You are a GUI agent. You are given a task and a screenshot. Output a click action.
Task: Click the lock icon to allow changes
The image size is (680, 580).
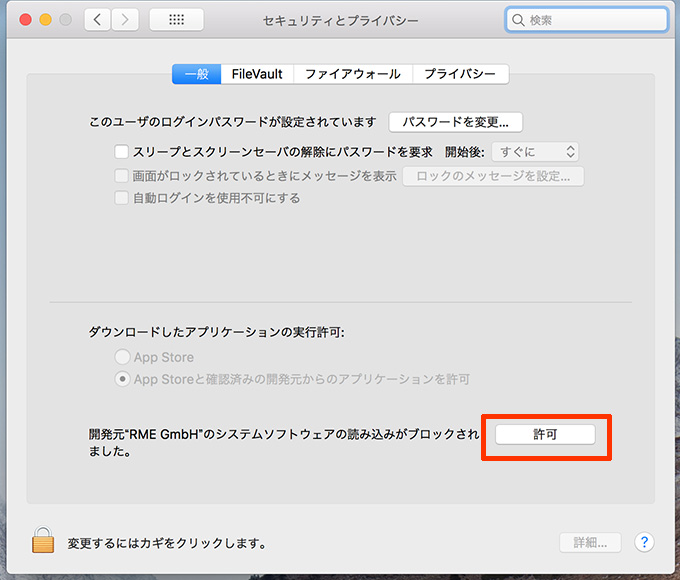coord(43,542)
